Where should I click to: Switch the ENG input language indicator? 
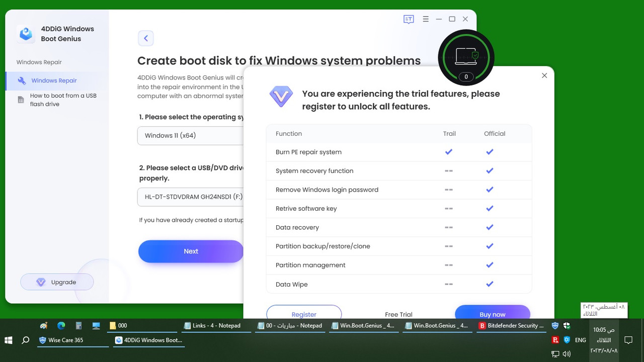(x=581, y=340)
